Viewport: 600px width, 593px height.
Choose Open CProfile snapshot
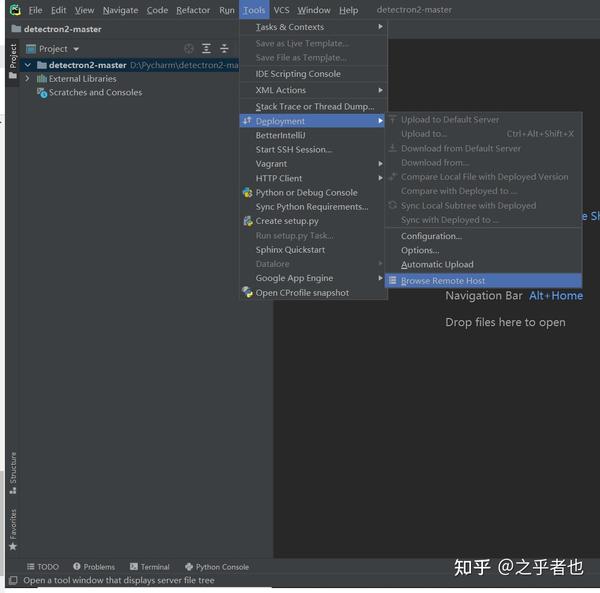[x=313, y=293]
